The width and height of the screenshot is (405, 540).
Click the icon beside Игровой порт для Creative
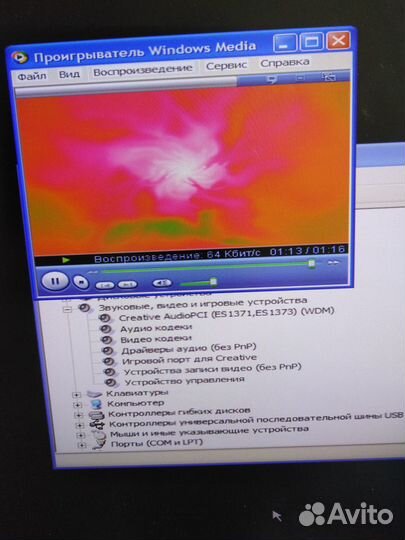pyautogui.click(x=109, y=362)
